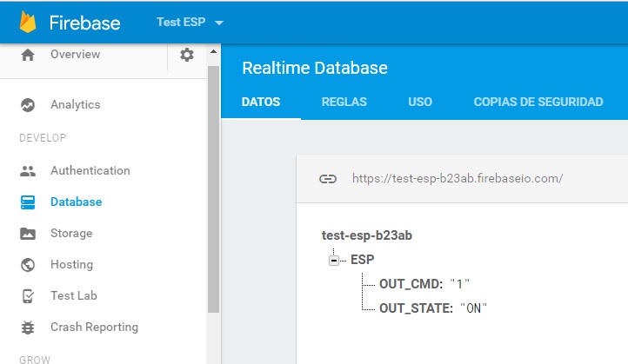
Task: Collapse the ESP tree node
Action: click(x=335, y=260)
